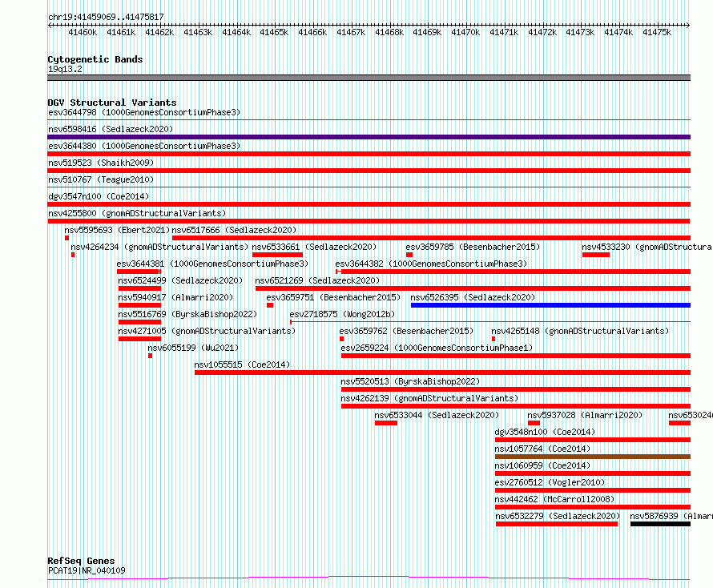
Task: Click the chr19:41459069..41475817 coordinates text
Action: click(106, 18)
